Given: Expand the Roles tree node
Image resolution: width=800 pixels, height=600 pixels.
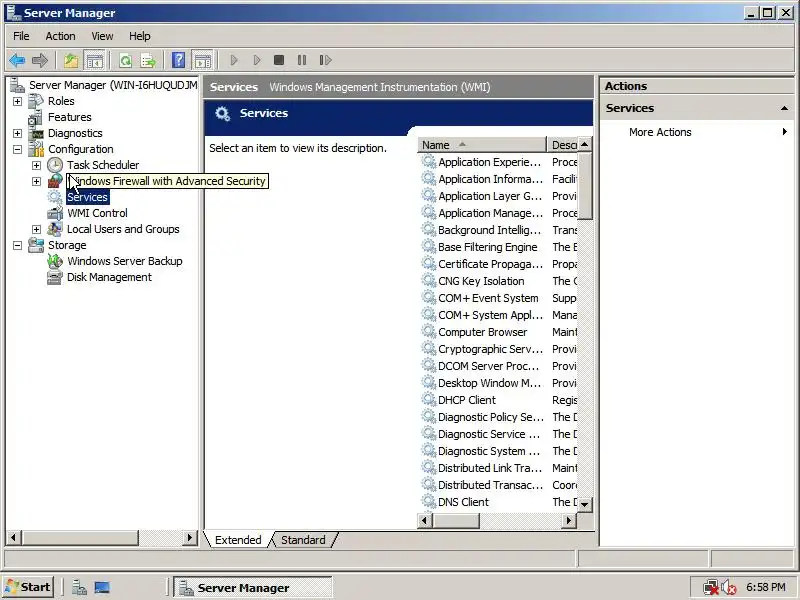Looking at the screenshot, I should (17, 102).
